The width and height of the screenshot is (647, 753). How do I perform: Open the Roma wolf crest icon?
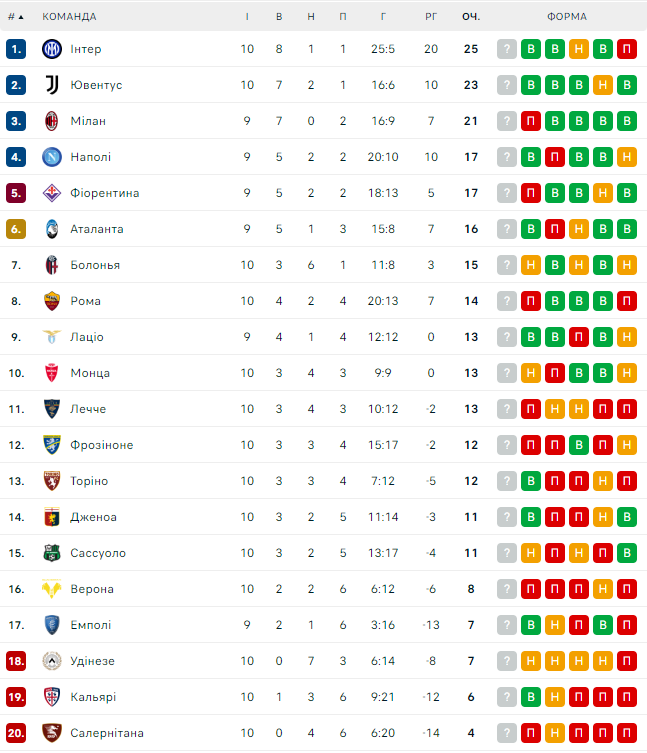(52, 301)
